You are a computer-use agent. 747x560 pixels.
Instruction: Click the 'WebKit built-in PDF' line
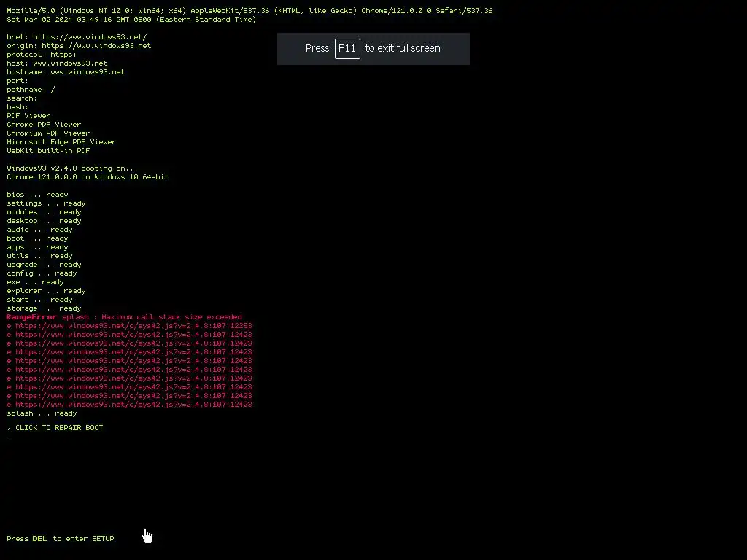(x=48, y=150)
